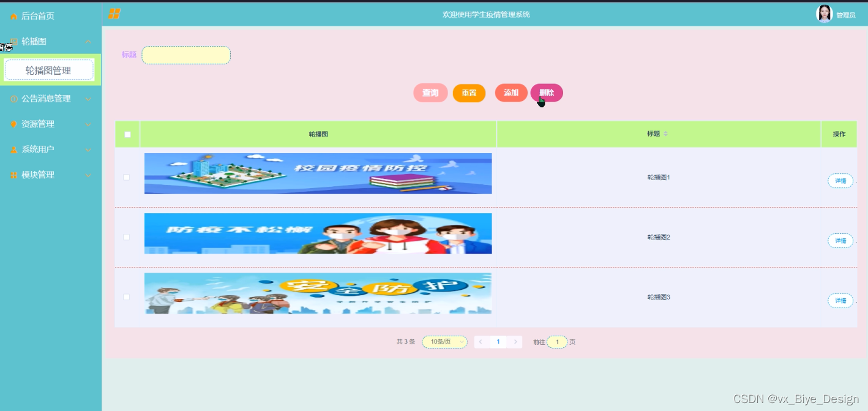Click the 查询 search button
Screen dimensions: 868x411
tap(430, 93)
